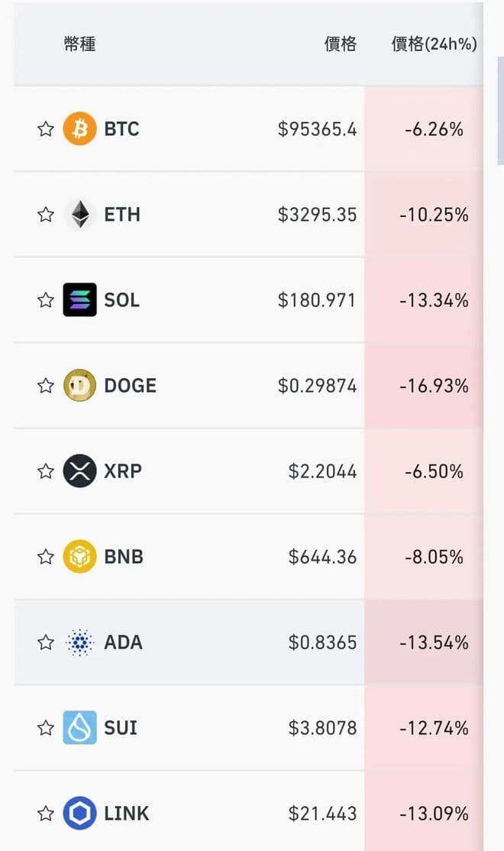The height and width of the screenshot is (851, 504).
Task: Click the Chainlink LINK coin icon
Action: pyautogui.click(x=79, y=813)
